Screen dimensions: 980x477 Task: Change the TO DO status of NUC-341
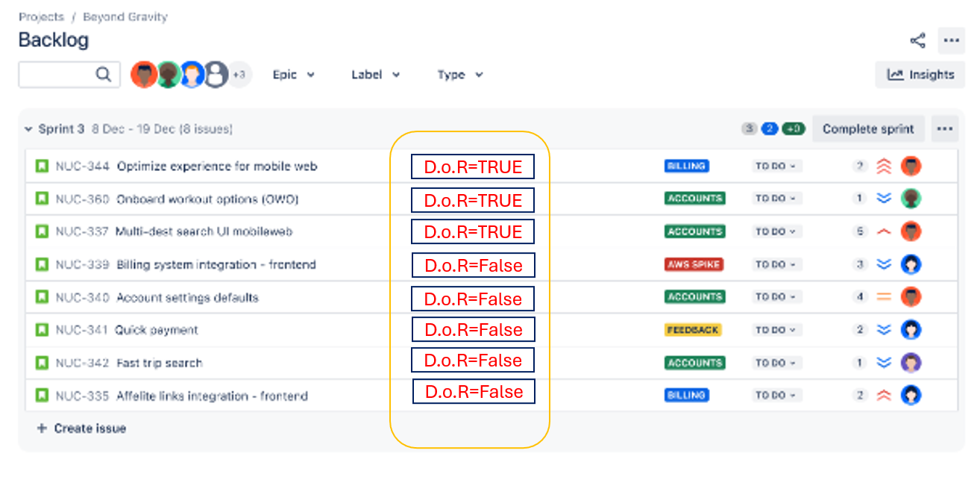coord(776,330)
